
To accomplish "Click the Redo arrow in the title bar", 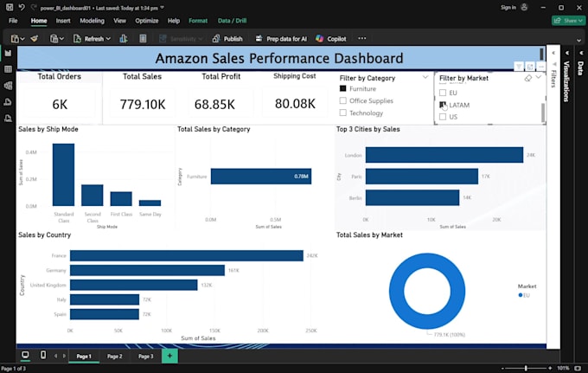I will 34,7.
